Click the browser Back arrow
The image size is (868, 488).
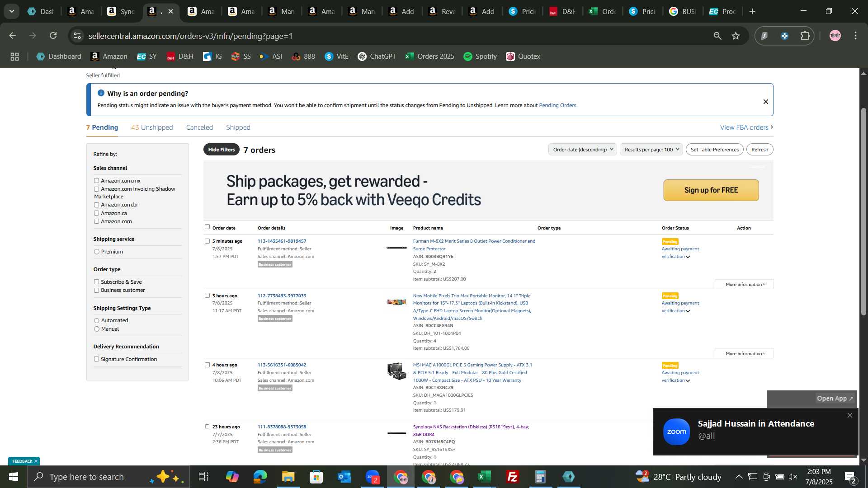[13, 36]
